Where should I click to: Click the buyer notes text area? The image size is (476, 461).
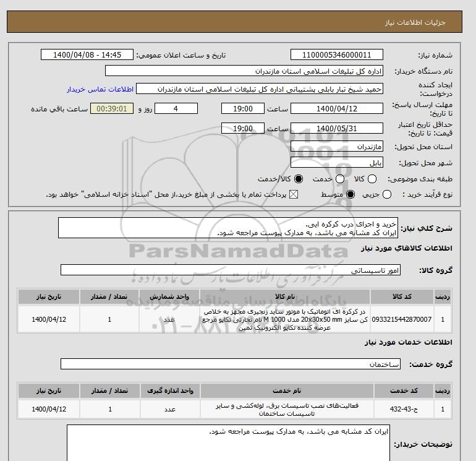(228, 443)
